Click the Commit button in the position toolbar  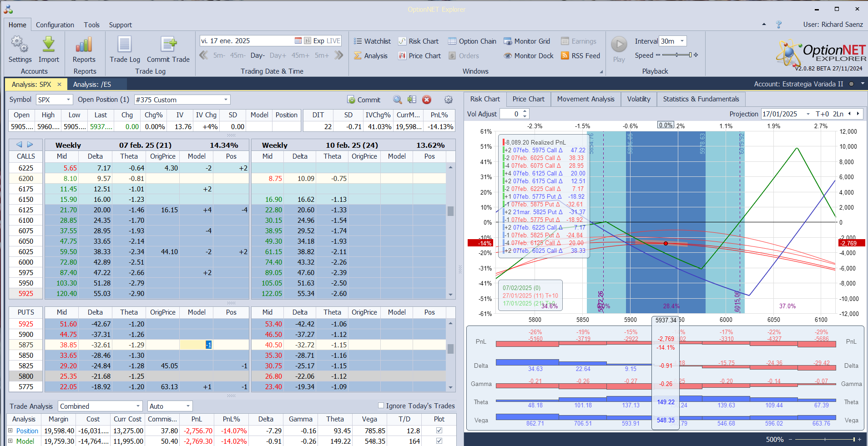tap(364, 100)
